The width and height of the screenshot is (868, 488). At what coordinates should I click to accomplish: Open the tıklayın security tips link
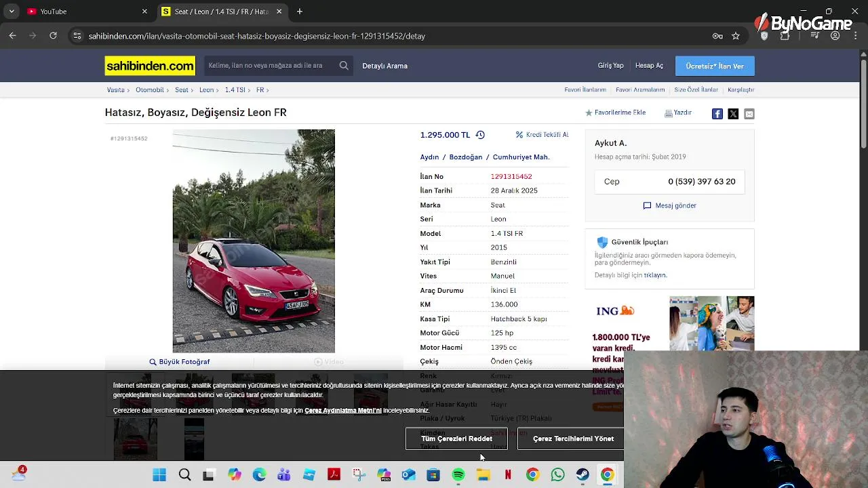[656, 275]
